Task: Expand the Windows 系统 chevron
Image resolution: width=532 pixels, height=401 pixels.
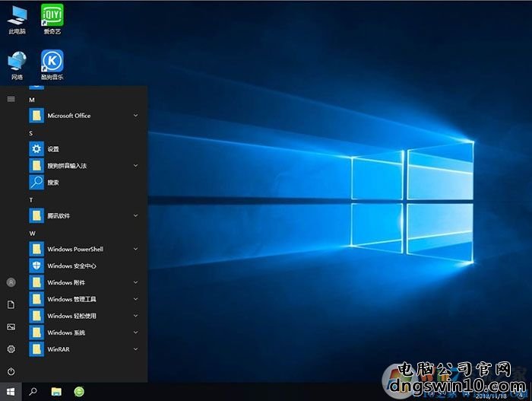Action: (x=136, y=333)
